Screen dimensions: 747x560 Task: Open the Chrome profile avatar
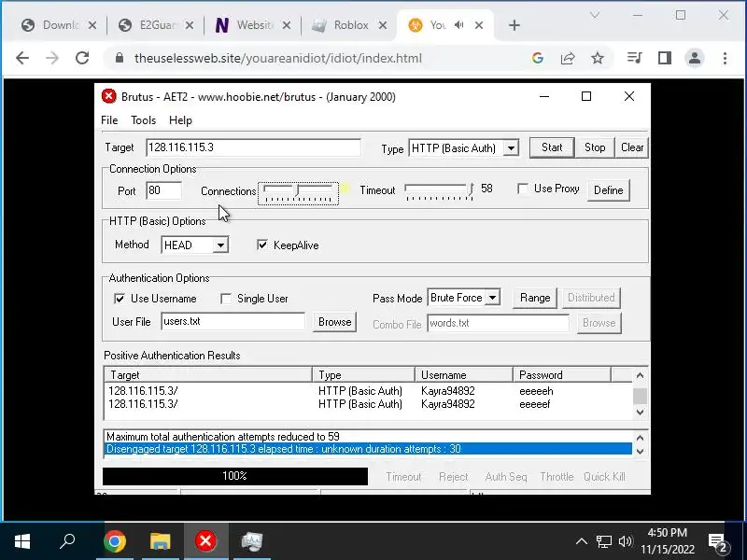(x=695, y=58)
